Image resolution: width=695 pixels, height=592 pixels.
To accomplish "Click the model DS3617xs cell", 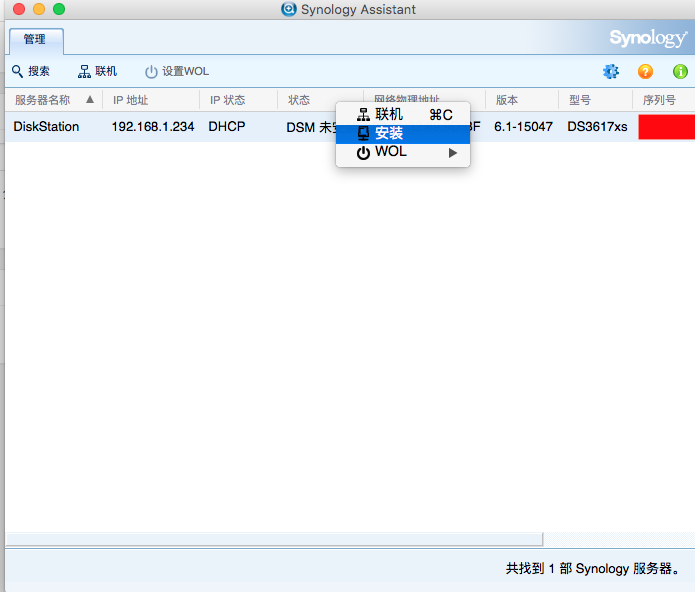I will tap(597, 127).
